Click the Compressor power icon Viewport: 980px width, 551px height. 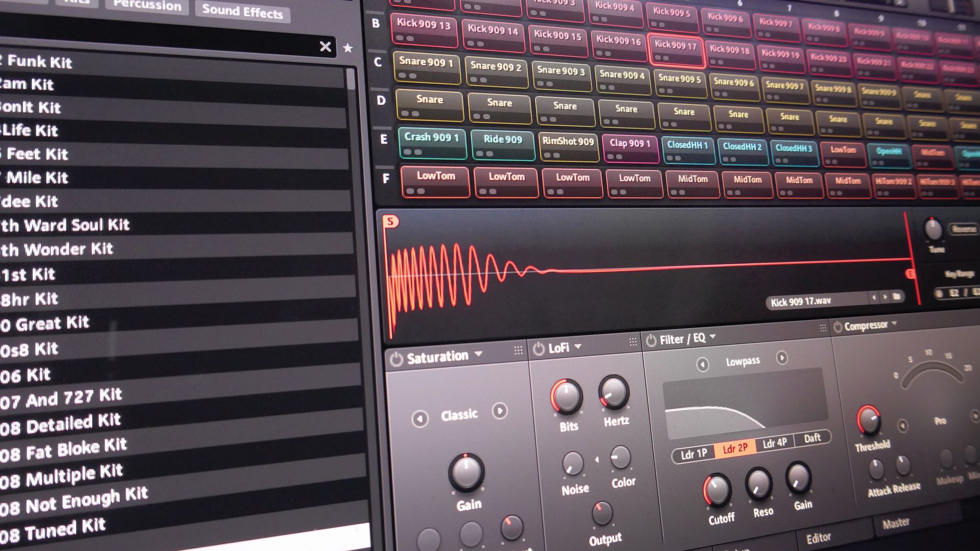pos(838,326)
